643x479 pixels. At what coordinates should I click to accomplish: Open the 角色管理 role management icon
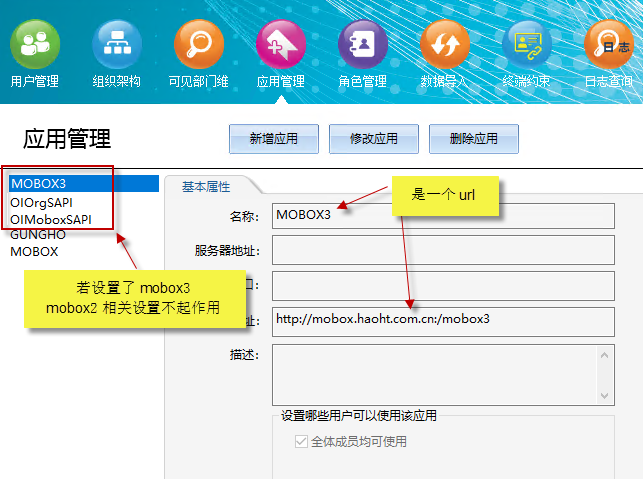363,45
